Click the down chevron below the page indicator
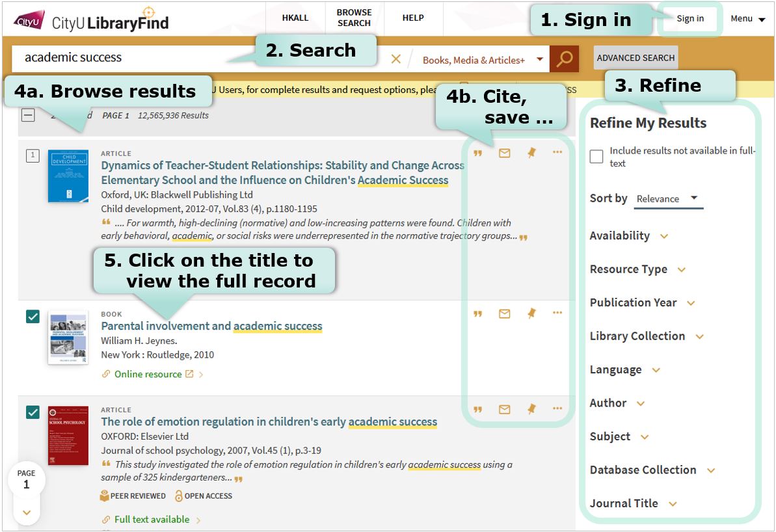This screenshot has width=776, height=532. pyautogui.click(x=27, y=512)
